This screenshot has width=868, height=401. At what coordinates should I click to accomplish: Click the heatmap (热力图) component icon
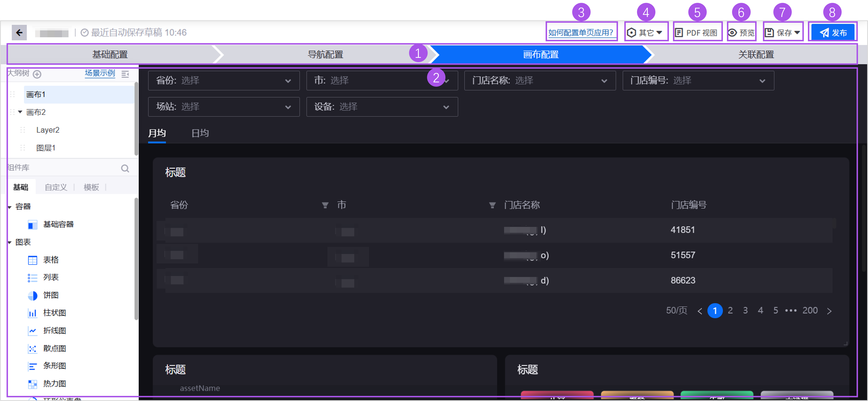[32, 384]
